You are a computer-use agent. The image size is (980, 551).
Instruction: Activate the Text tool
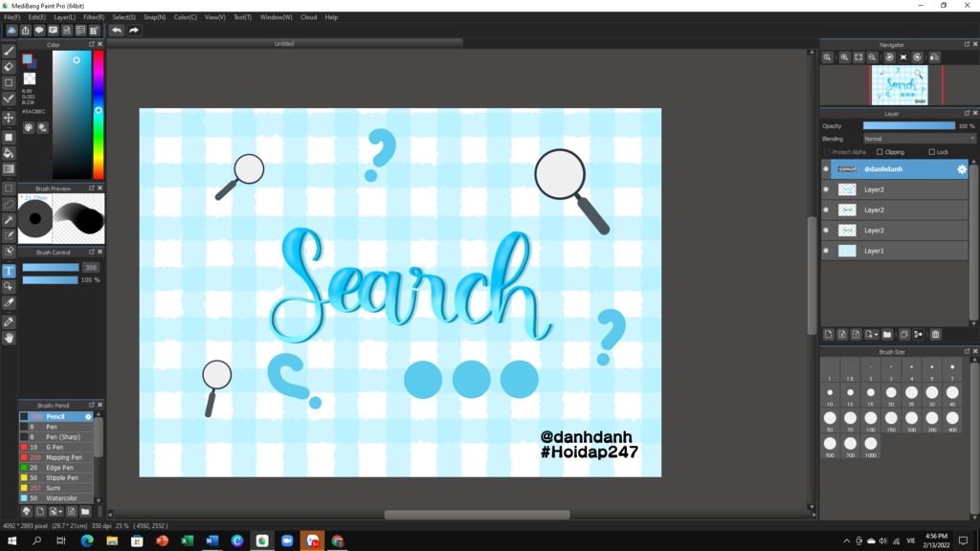9,271
